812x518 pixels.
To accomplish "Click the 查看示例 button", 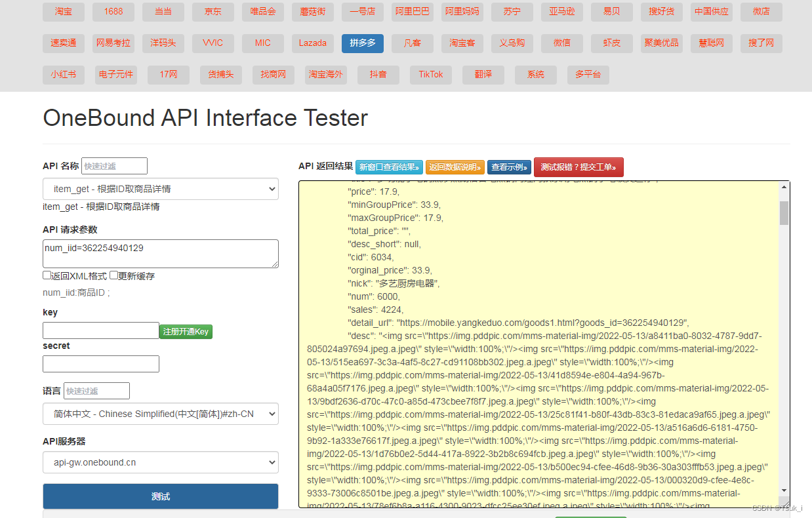I will pos(509,167).
